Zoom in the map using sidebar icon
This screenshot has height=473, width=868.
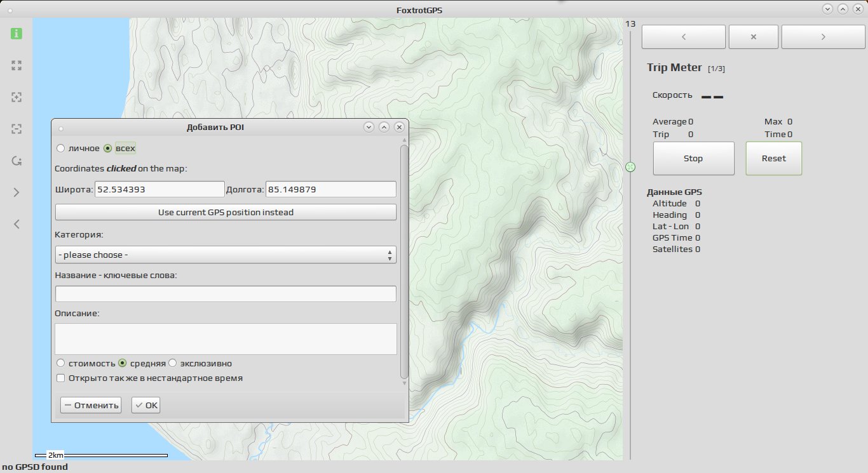[17, 97]
